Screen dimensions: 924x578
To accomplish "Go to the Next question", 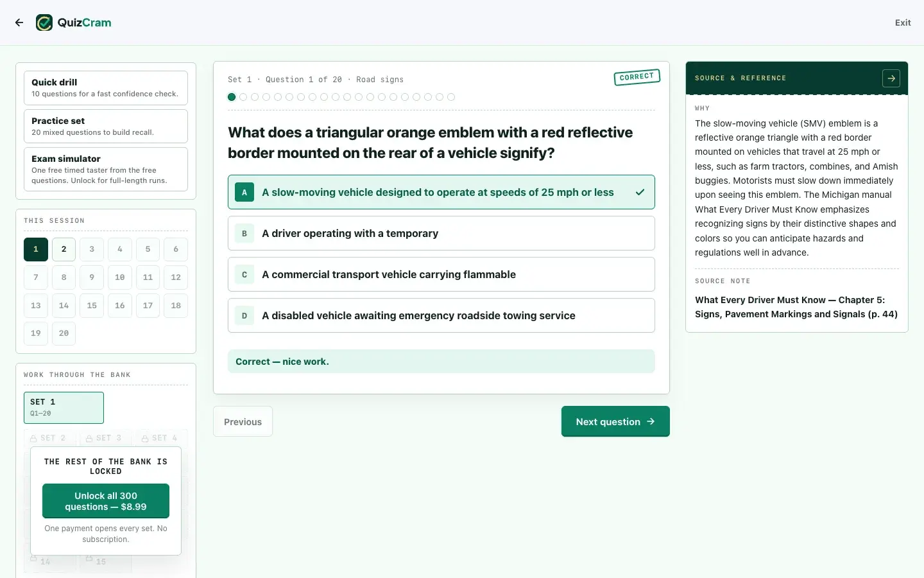I will pyautogui.click(x=615, y=421).
